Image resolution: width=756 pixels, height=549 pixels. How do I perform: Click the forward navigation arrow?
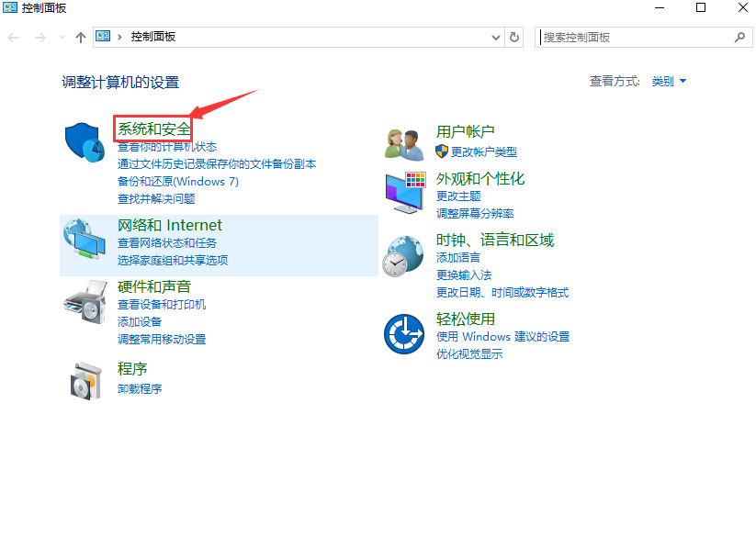40,37
